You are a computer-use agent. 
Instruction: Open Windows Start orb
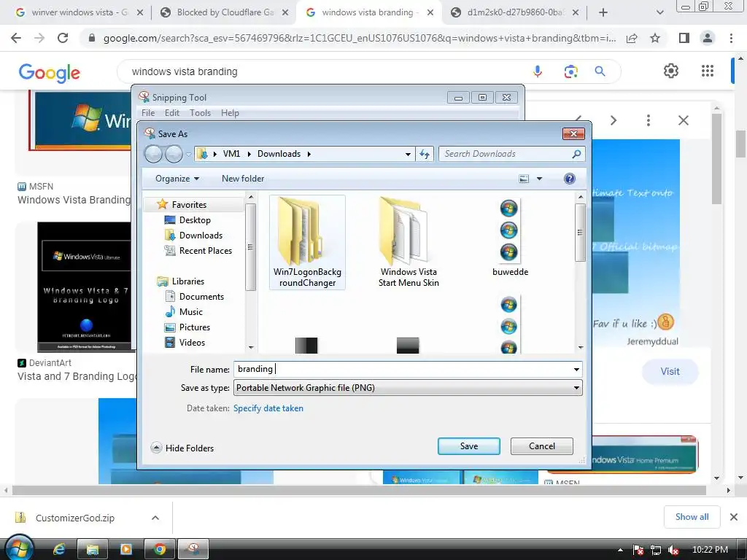click(x=19, y=548)
